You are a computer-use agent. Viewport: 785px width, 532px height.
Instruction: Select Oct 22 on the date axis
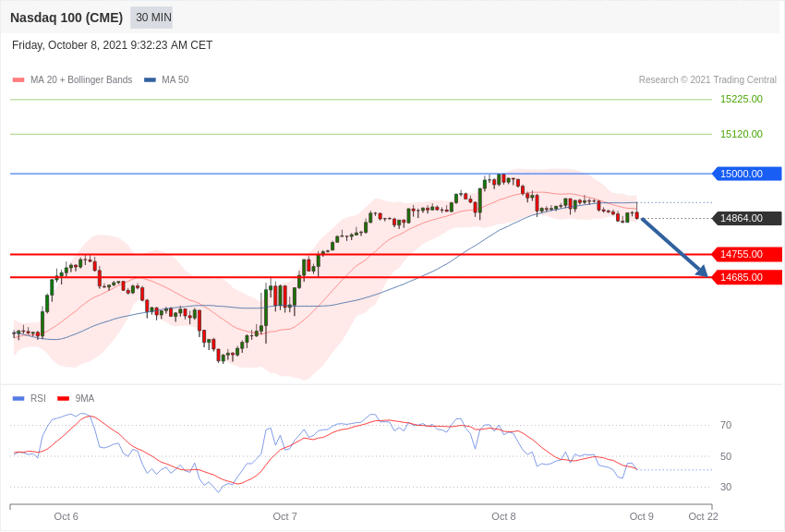point(704,516)
